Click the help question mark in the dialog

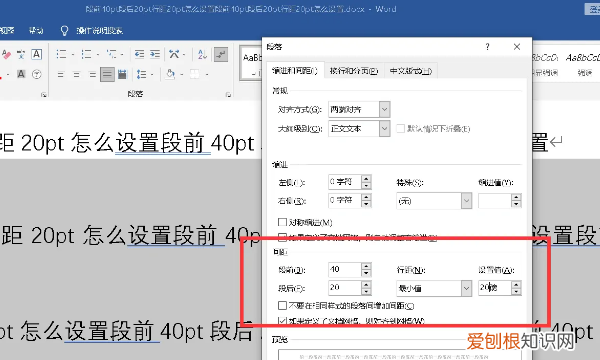click(487, 47)
